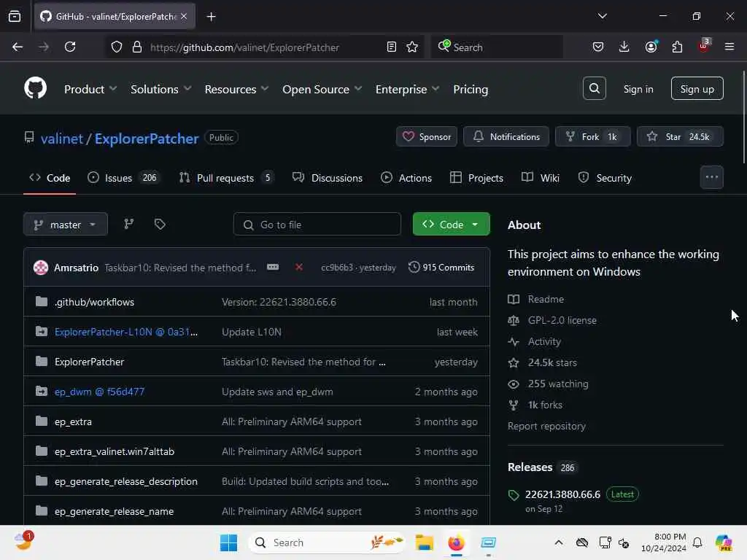The height and width of the screenshot is (560, 747).
Task: Expand the Enterprise menu
Action: click(407, 89)
